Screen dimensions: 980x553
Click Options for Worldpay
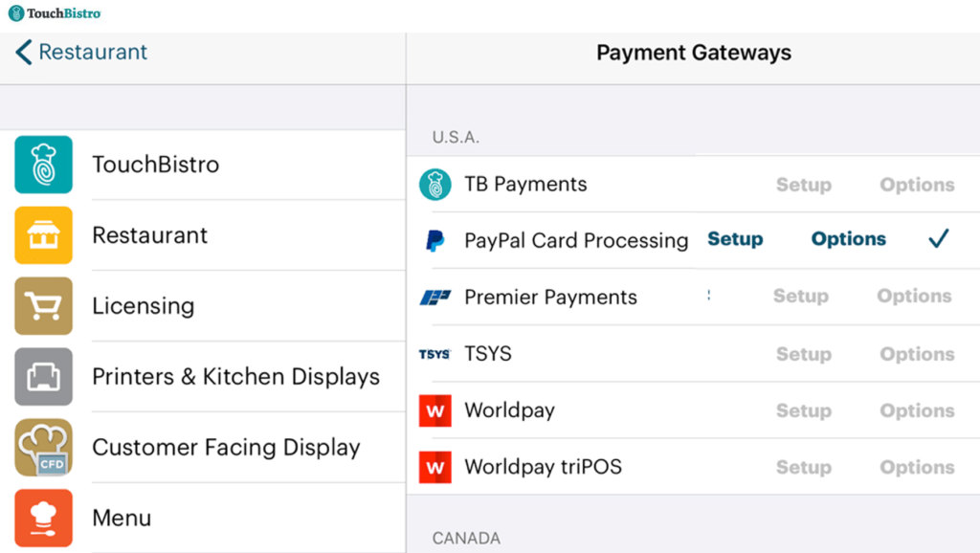tap(917, 410)
